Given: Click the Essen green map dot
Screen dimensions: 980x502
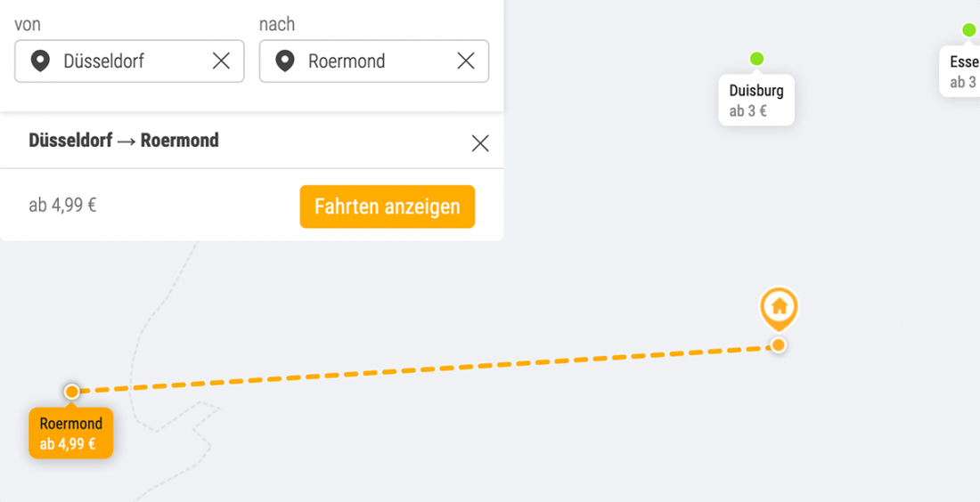Looking at the screenshot, I should coord(969,30).
